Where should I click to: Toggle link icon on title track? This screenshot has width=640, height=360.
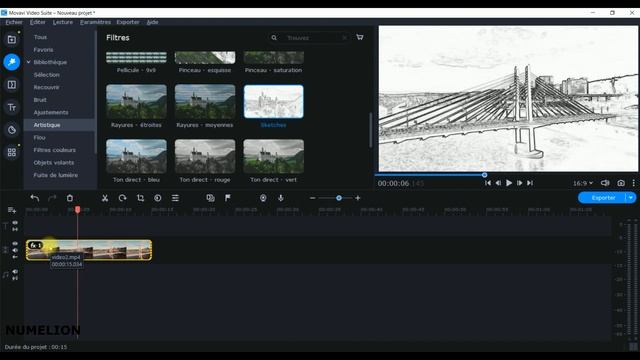(x=15, y=229)
